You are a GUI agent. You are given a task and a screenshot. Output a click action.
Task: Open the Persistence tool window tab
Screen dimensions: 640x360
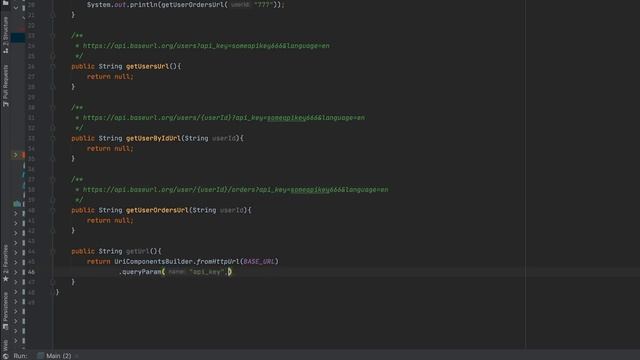coord(6,311)
